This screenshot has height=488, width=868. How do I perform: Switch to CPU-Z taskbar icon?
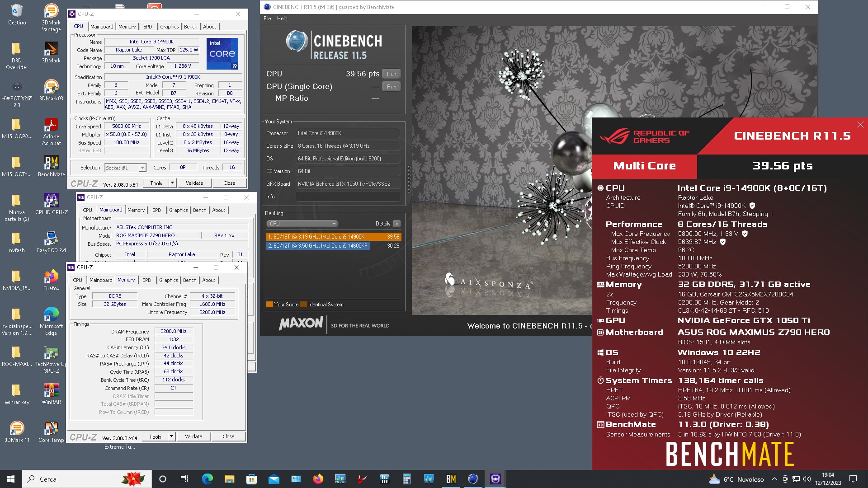click(495, 479)
